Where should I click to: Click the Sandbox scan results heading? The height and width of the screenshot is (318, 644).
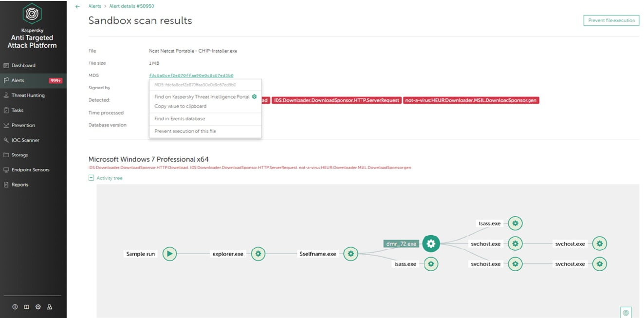(140, 20)
